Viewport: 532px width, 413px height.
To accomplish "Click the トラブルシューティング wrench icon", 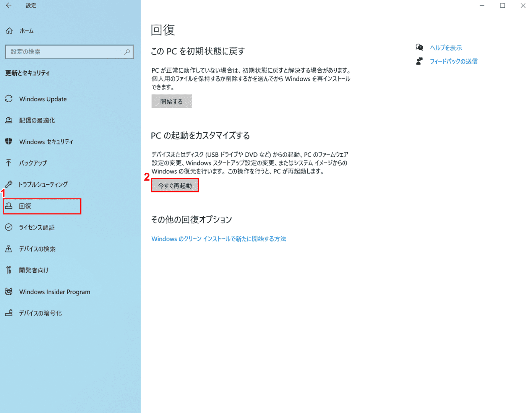I will (x=9, y=184).
